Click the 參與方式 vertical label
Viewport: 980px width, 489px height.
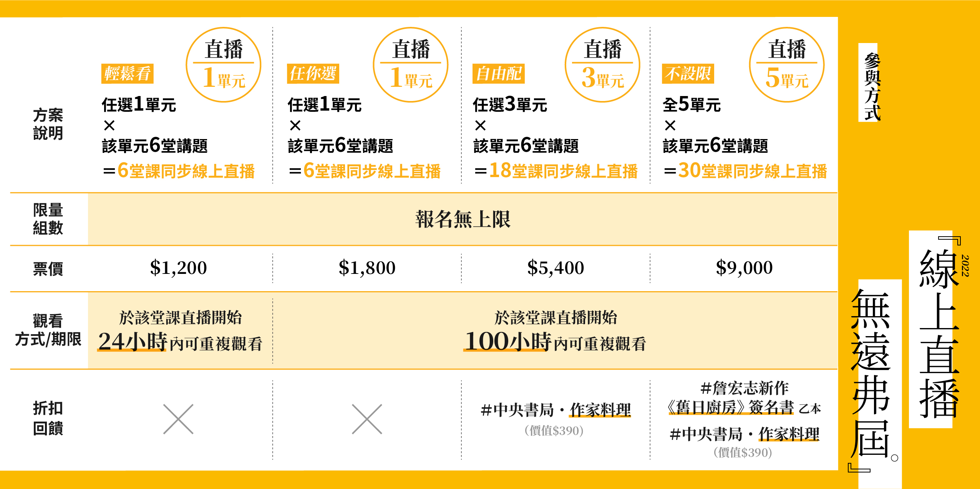coord(872,86)
